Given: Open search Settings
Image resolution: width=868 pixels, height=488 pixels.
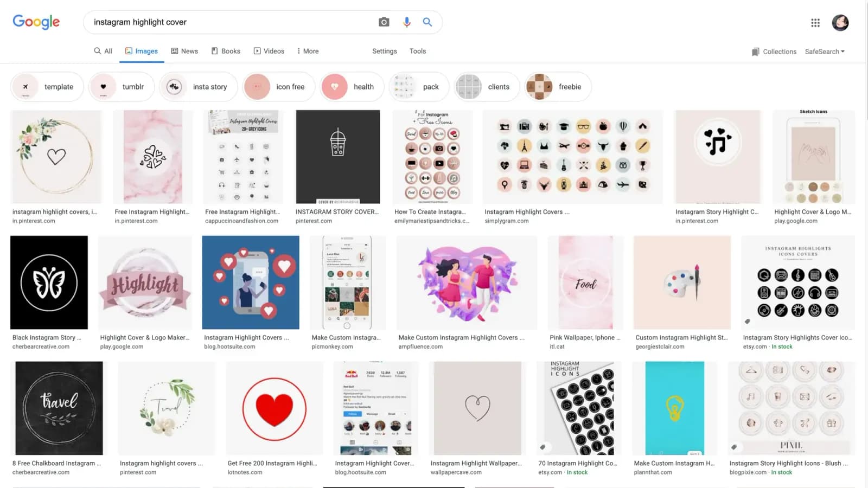Looking at the screenshot, I should click(384, 51).
